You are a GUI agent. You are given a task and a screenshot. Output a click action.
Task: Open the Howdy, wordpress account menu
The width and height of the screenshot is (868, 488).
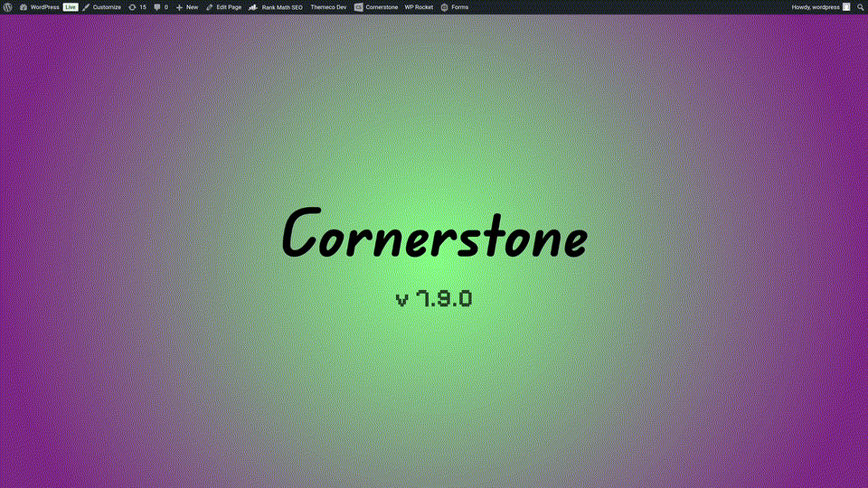(820, 7)
